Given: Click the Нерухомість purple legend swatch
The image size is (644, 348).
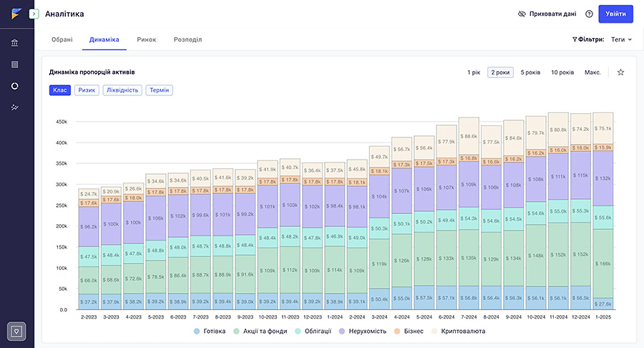Looking at the screenshot, I should 342,331.
